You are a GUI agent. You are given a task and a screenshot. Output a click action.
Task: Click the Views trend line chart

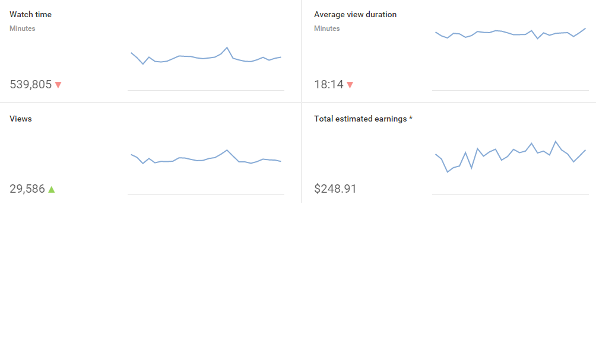pyautogui.click(x=205, y=158)
